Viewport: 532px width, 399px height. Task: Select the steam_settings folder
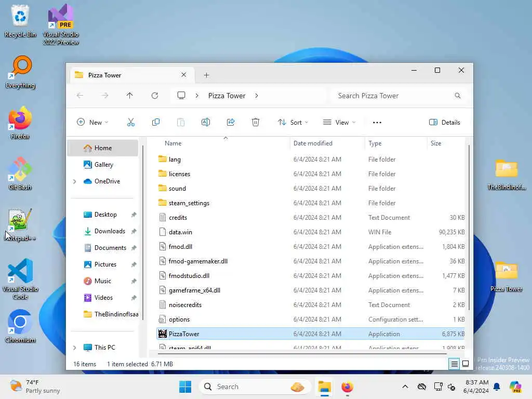[x=311, y=203]
